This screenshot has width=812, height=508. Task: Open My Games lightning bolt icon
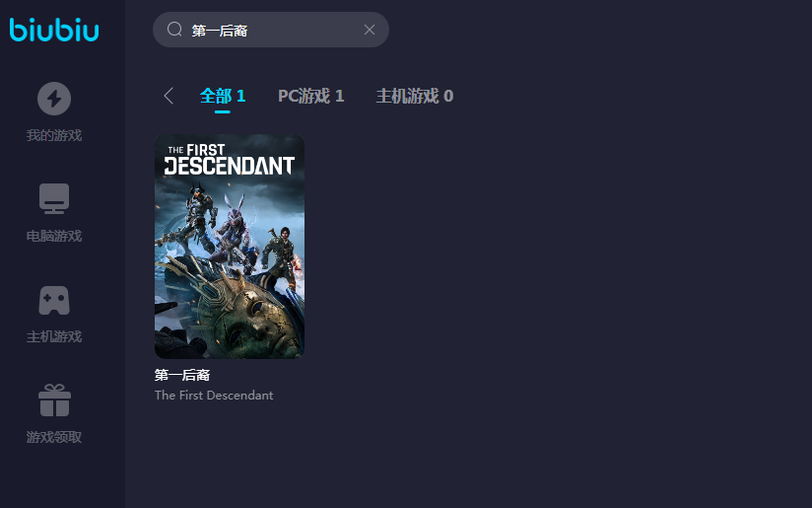tap(54, 99)
